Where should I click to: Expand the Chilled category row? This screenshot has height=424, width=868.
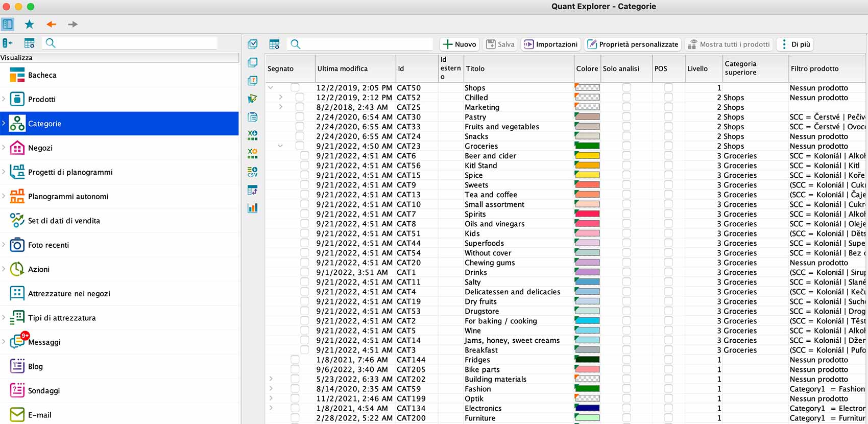(x=280, y=98)
